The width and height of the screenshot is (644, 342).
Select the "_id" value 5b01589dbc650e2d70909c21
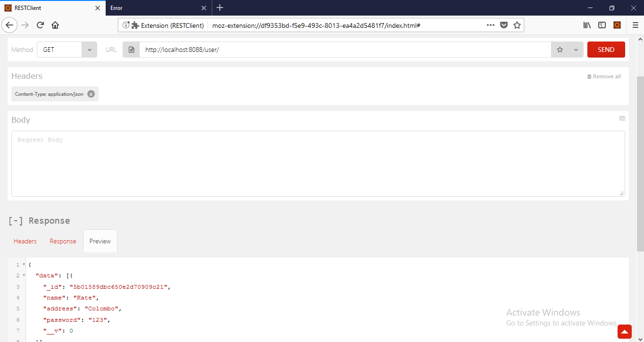point(118,287)
